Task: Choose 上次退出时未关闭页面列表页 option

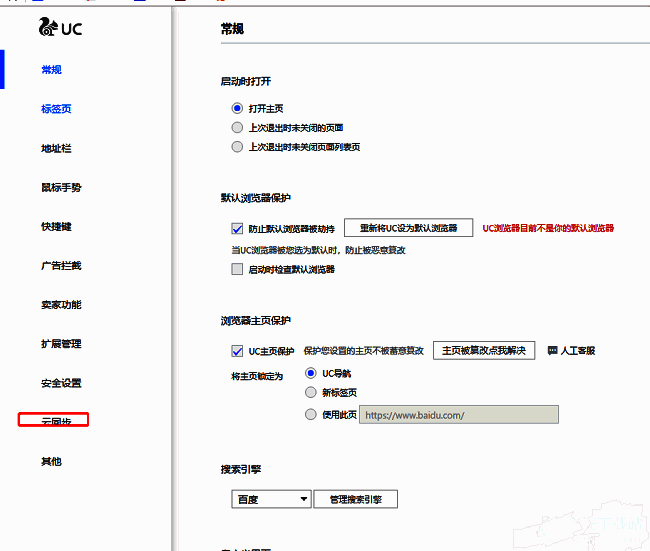Action: coord(237,147)
